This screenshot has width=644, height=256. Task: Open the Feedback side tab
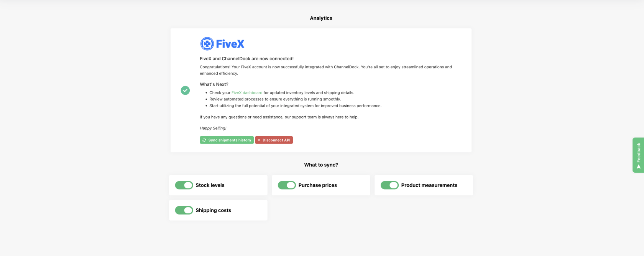[x=638, y=155]
